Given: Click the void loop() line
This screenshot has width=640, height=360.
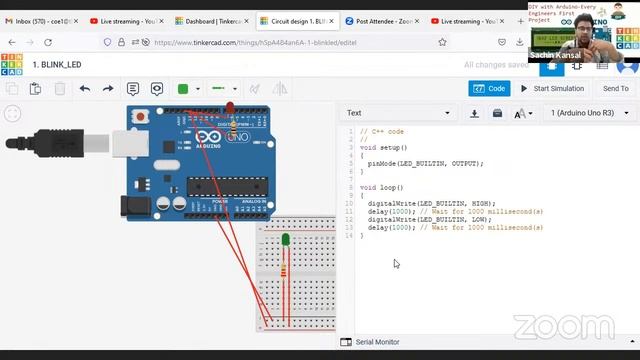Looking at the screenshot, I should [x=381, y=188].
